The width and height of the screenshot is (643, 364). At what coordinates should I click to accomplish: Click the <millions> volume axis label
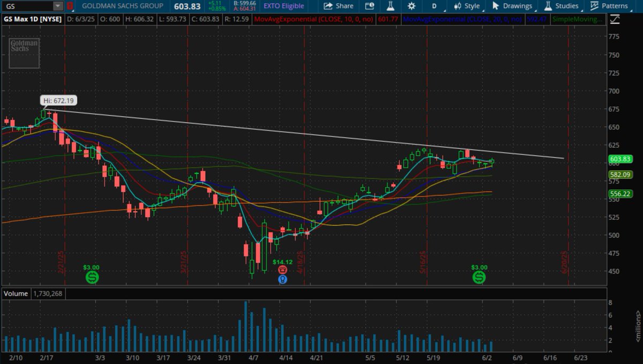[x=638, y=326]
